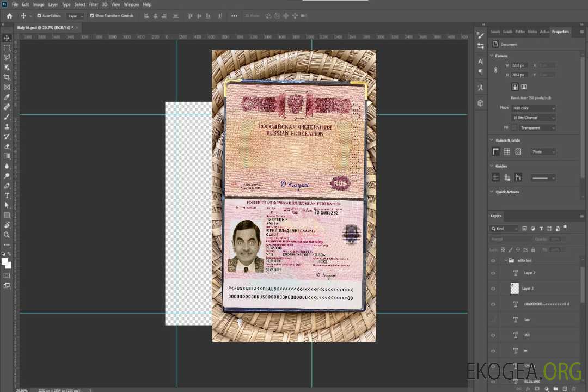Open the Filter menu
Image resolution: width=588 pixels, height=392 pixels.
coord(94,4)
